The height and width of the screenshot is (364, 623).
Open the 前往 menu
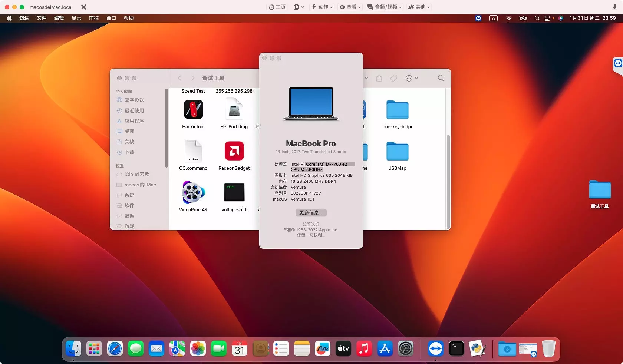[94, 18]
